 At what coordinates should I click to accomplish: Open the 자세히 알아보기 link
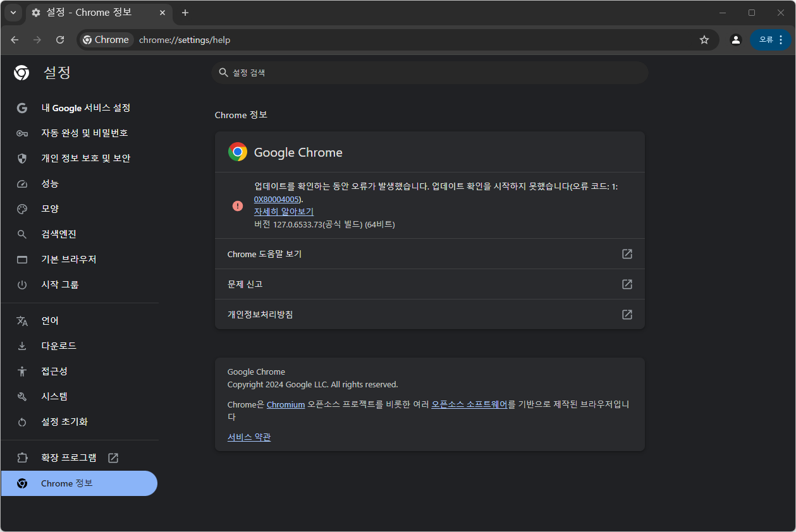(x=284, y=212)
